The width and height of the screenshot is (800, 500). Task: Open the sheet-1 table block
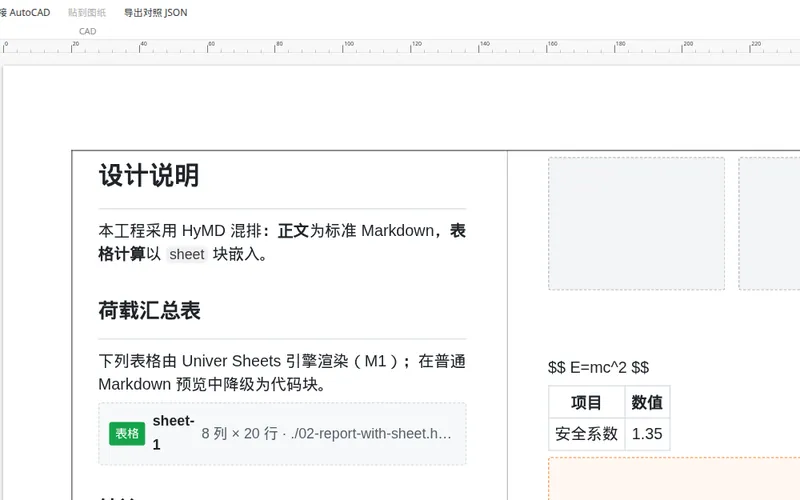pos(282,434)
